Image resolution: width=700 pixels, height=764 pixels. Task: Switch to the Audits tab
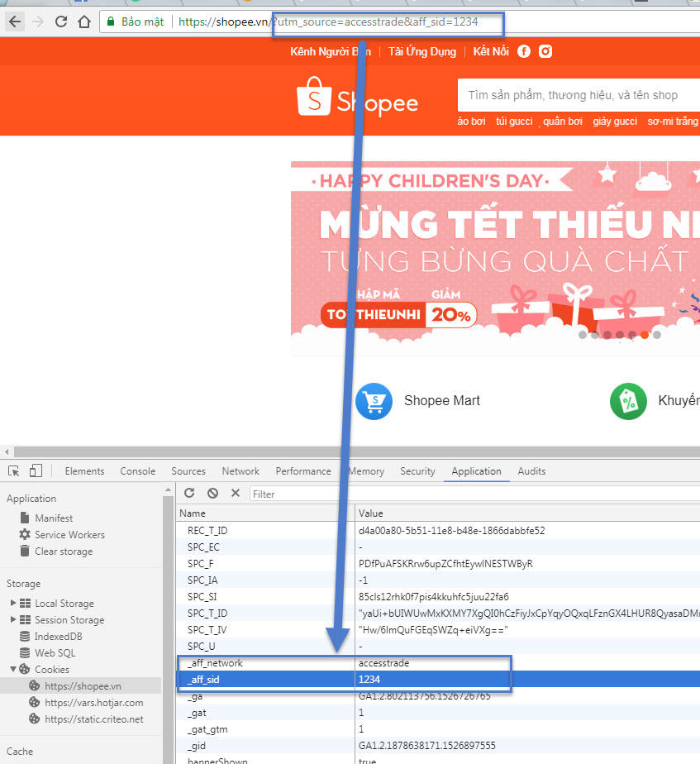[531, 471]
